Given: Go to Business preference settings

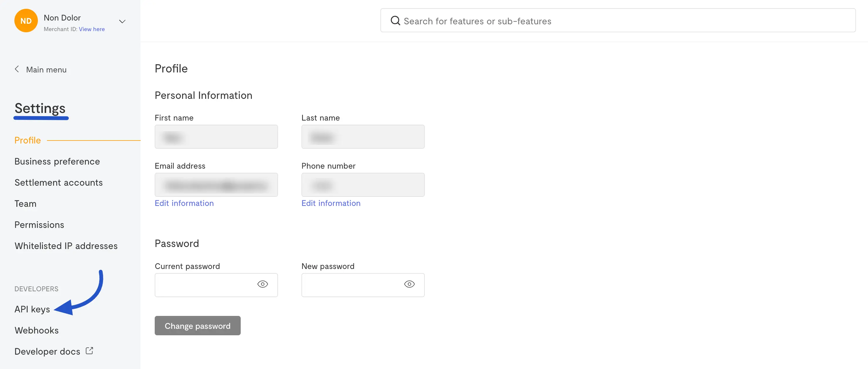Looking at the screenshot, I should (57, 162).
